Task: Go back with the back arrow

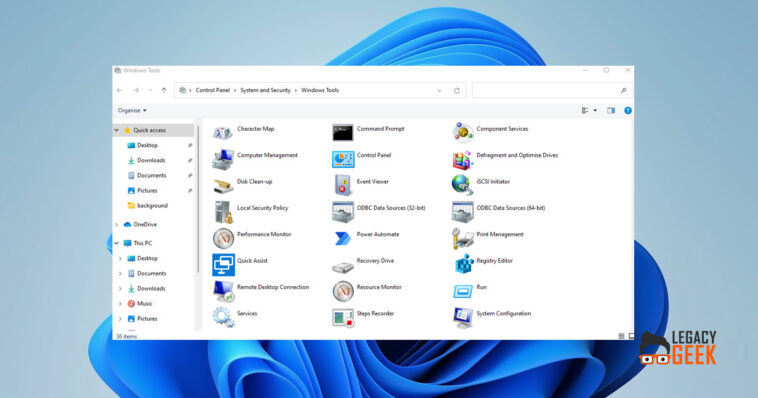Action: point(120,90)
